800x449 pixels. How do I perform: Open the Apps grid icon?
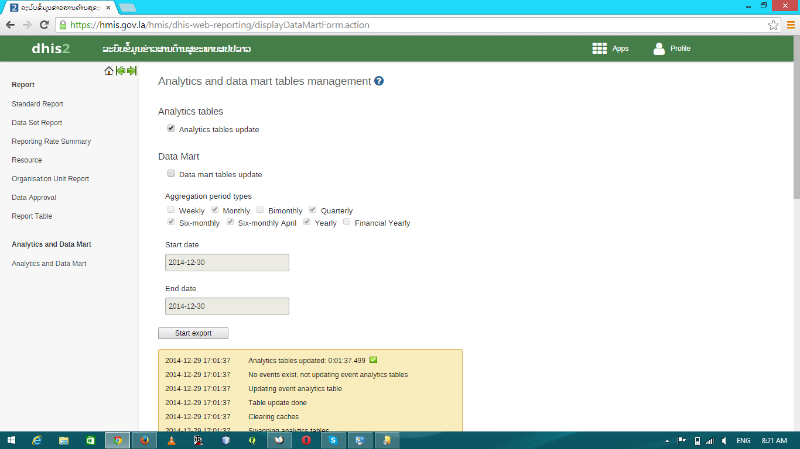tap(599, 48)
